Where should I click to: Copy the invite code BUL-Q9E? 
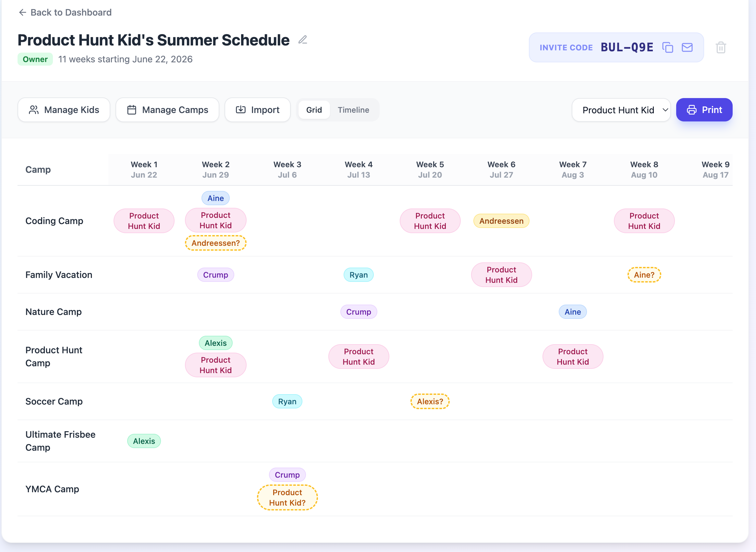point(667,47)
